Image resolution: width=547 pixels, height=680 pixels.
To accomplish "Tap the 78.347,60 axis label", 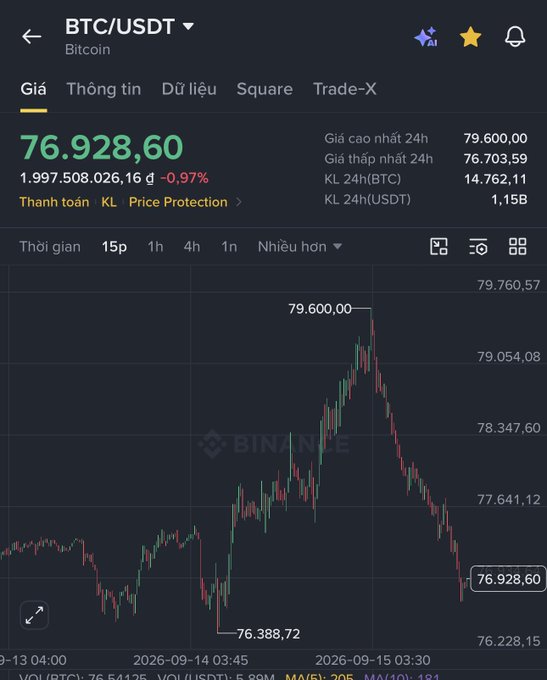I will 509,428.
